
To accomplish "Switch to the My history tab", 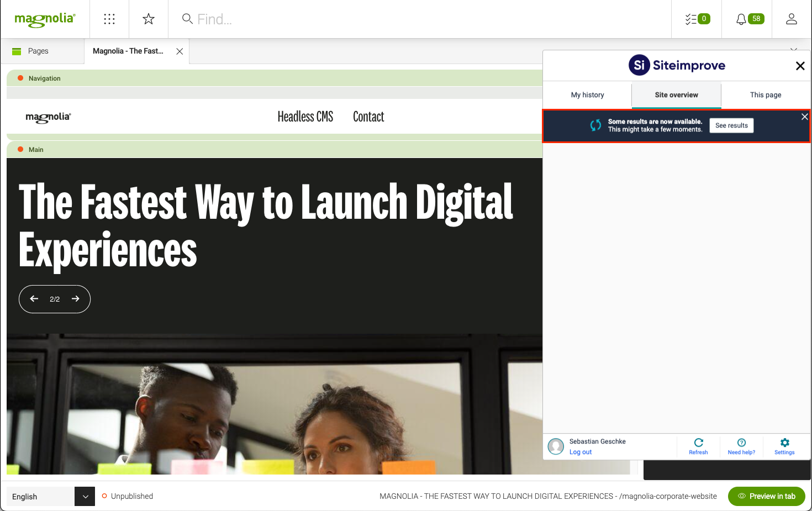I will 587,95.
